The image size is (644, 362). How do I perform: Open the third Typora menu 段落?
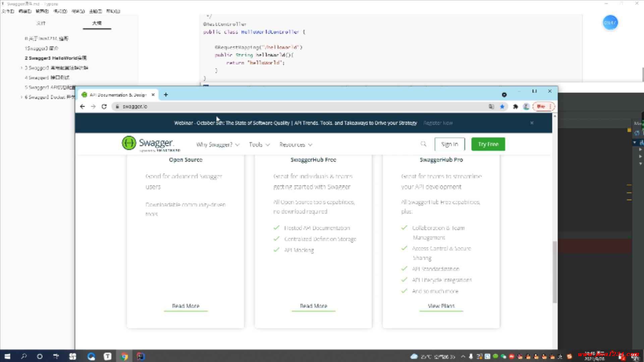pos(42,11)
